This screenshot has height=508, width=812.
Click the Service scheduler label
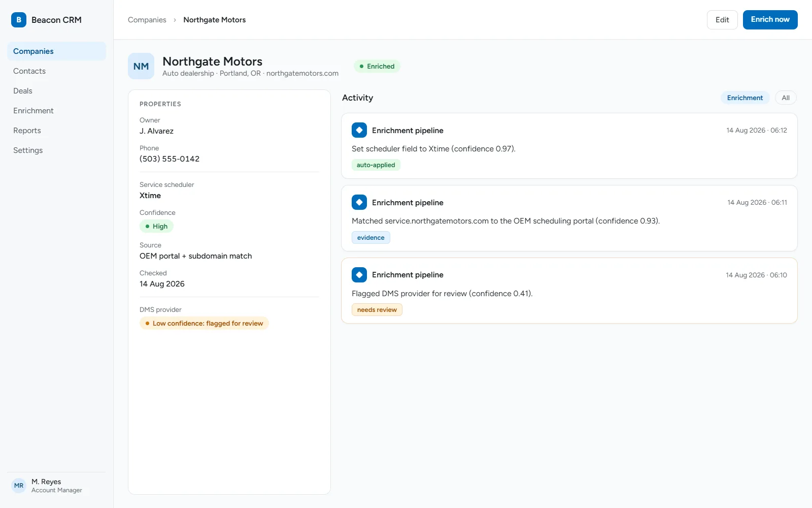[167, 185]
